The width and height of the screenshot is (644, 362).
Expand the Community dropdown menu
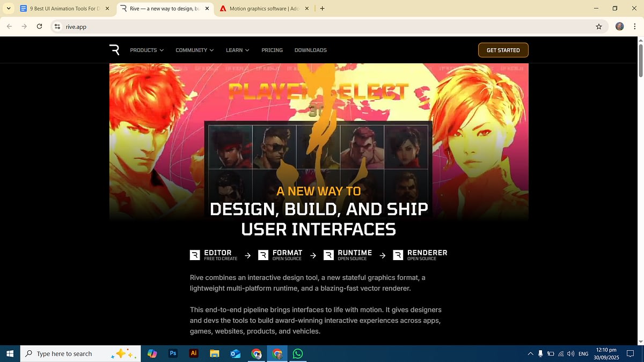pyautogui.click(x=194, y=50)
